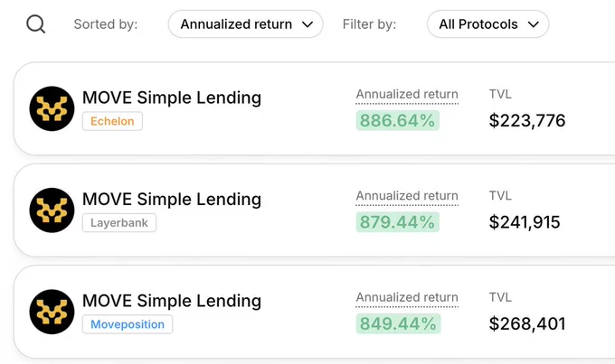
Task: Open the Annualized return sort dropdown
Action: pyautogui.click(x=245, y=24)
